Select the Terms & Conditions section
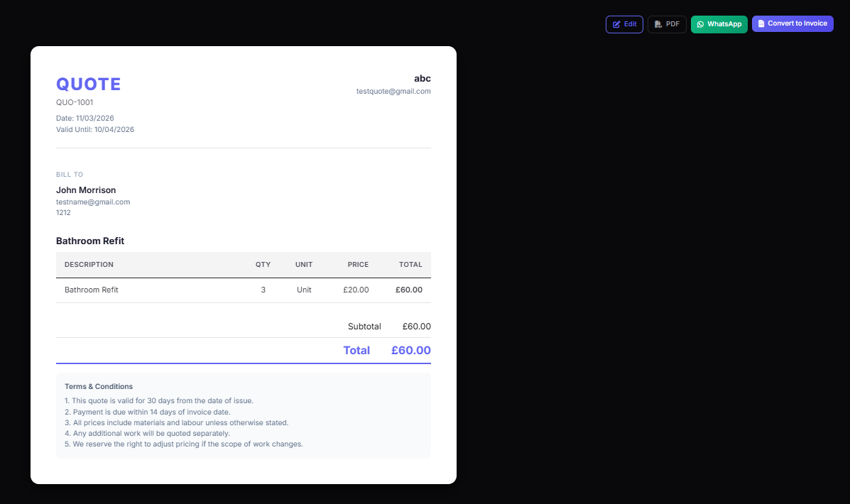Image resolution: width=850 pixels, height=504 pixels. point(243,415)
